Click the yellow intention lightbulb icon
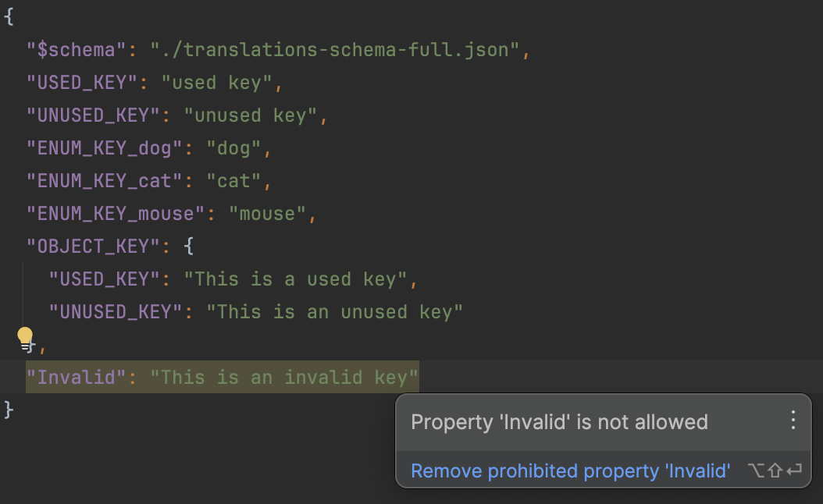 click(26, 335)
